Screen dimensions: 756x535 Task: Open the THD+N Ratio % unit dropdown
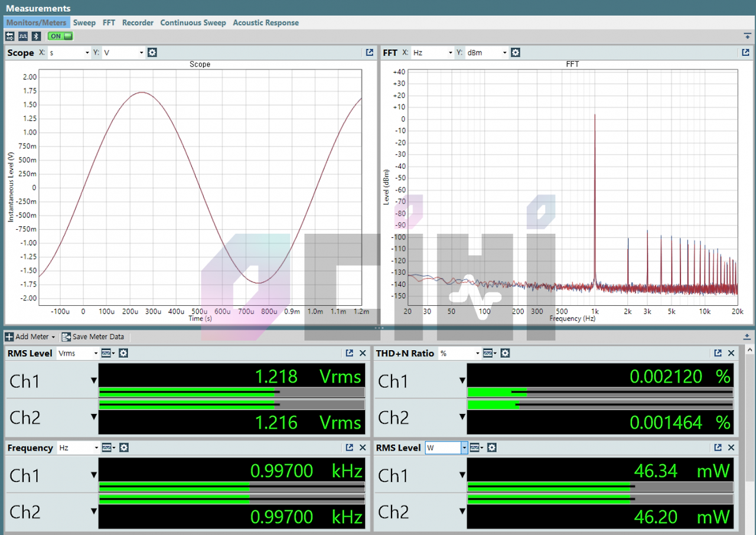click(458, 353)
